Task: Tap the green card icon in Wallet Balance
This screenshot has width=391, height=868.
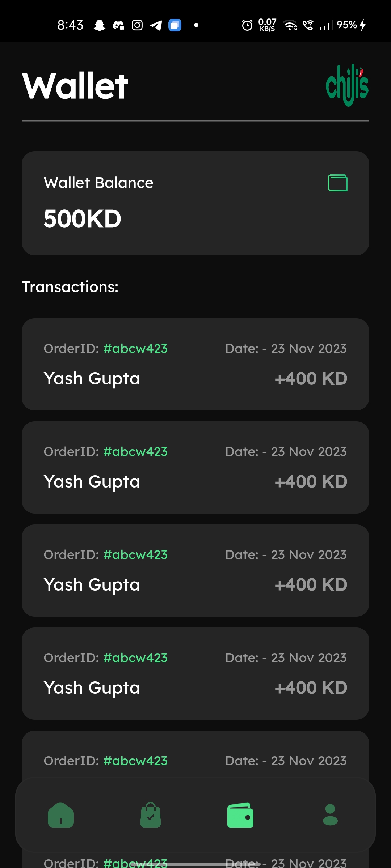Action: point(338,183)
